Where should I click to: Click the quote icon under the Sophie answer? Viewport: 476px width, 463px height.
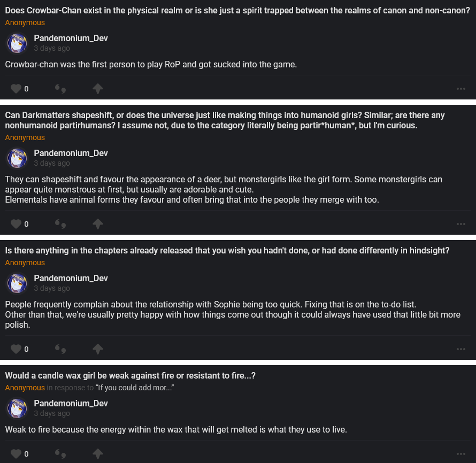(x=60, y=349)
